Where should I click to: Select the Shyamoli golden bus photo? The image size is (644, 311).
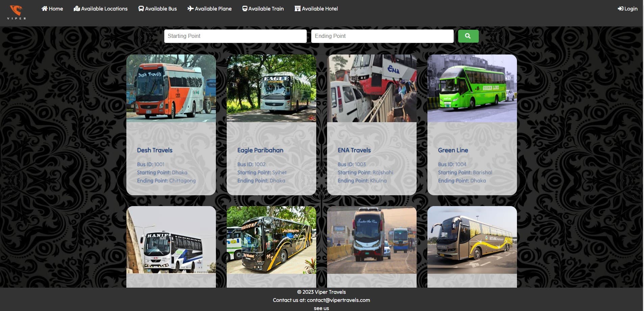[x=472, y=240]
